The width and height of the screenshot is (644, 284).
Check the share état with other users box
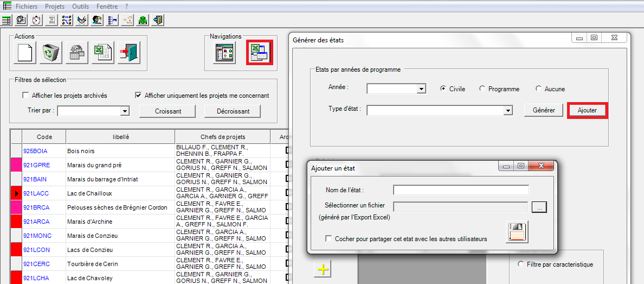click(x=329, y=238)
